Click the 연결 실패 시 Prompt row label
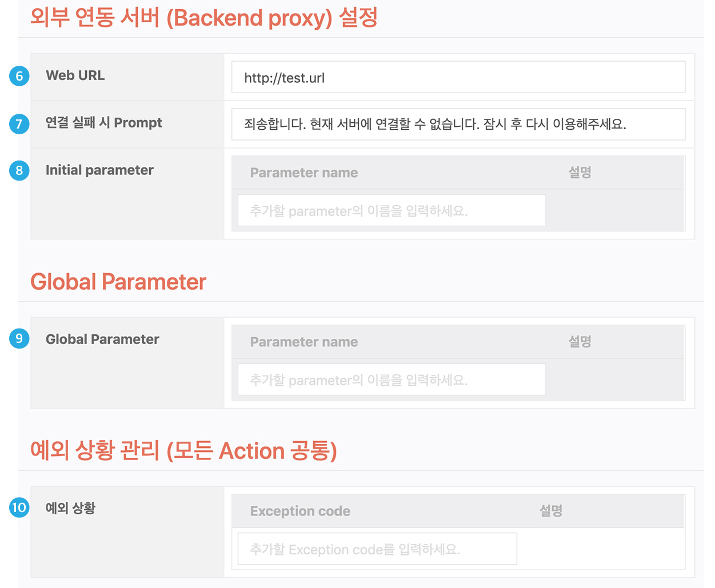The height and width of the screenshot is (588, 715). pyautogui.click(x=104, y=123)
